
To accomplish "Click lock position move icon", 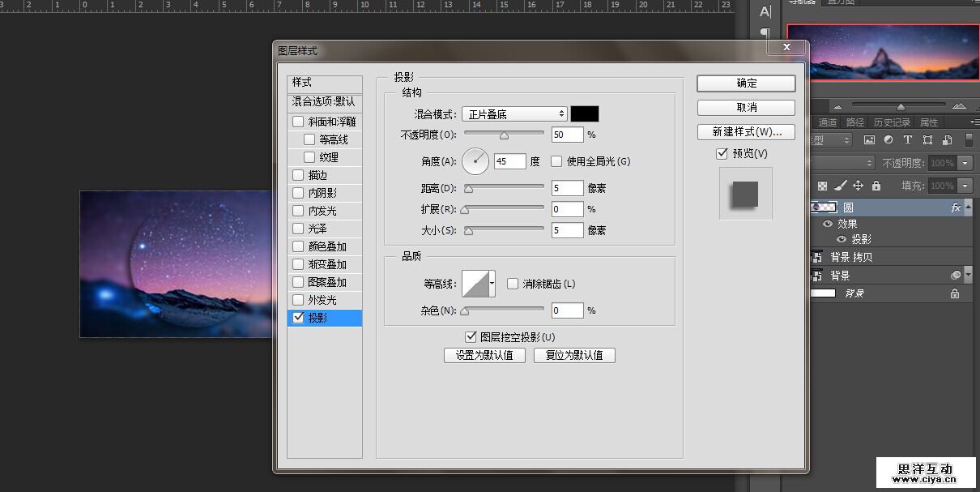I will (x=858, y=186).
